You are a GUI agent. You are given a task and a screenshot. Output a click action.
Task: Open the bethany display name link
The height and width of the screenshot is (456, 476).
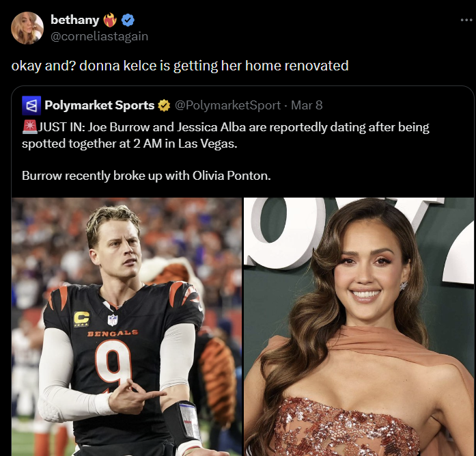coord(74,20)
